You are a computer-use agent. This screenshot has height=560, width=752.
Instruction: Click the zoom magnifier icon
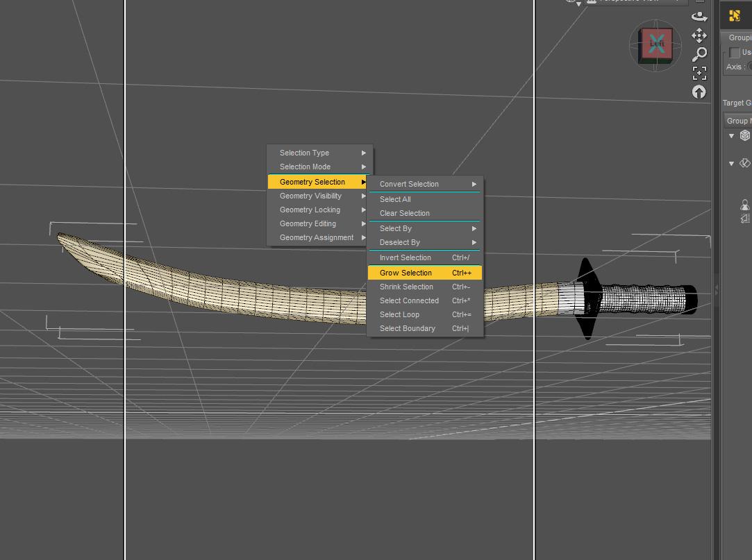(x=700, y=54)
